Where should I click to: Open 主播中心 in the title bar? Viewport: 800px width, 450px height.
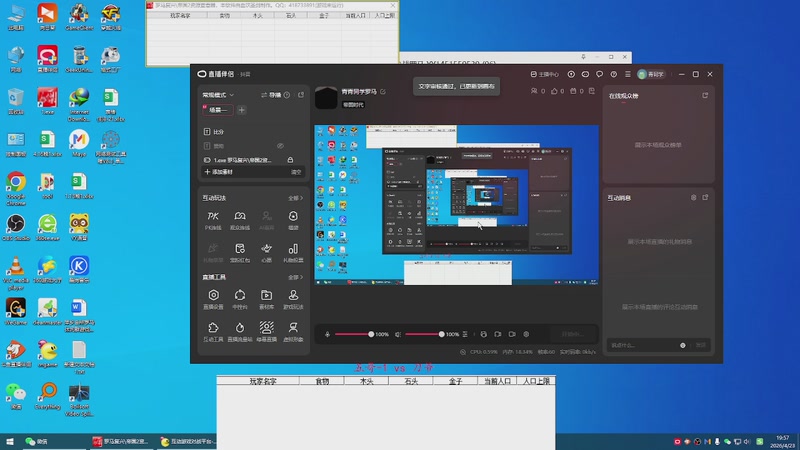[x=544, y=74]
